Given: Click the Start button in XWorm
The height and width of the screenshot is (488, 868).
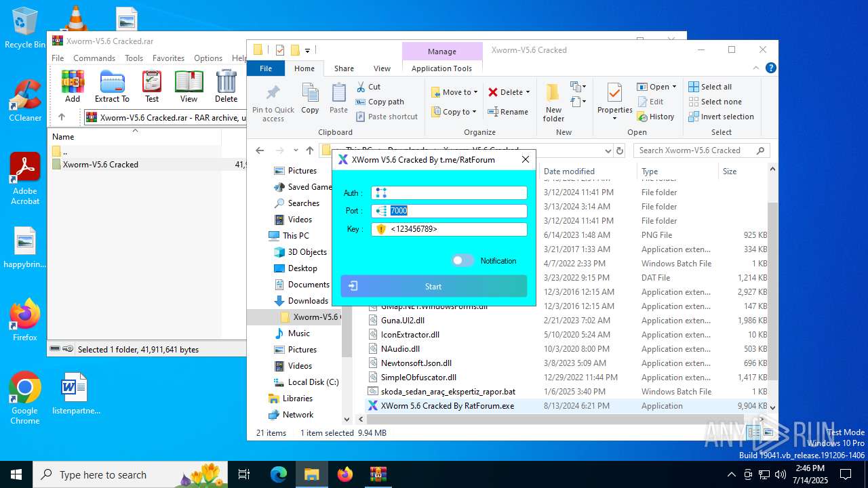Looking at the screenshot, I should 433,286.
